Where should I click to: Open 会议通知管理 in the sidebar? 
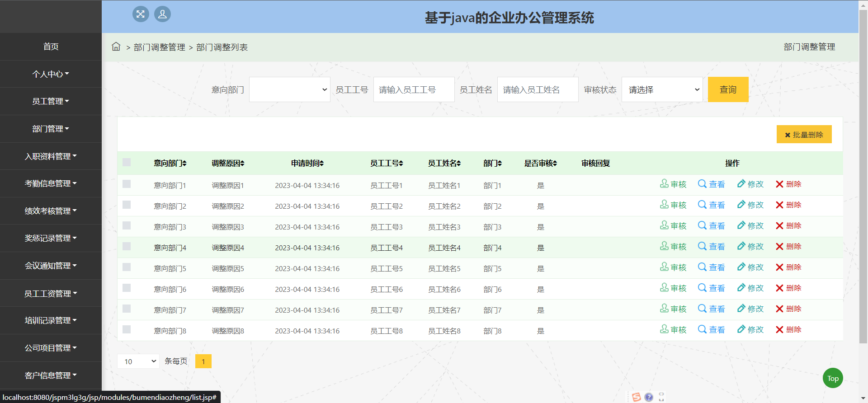pos(51,266)
